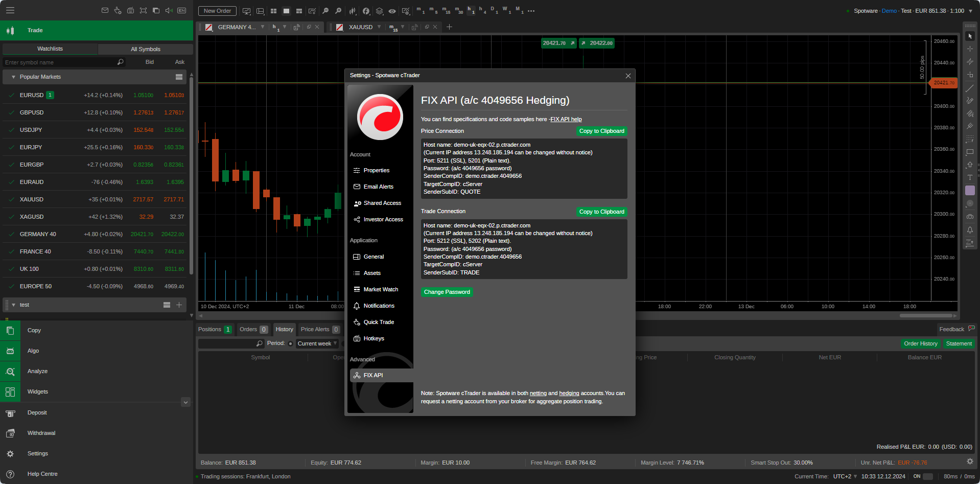
Task: Select the m15 timeframe in toolbar
Action: coord(447,10)
